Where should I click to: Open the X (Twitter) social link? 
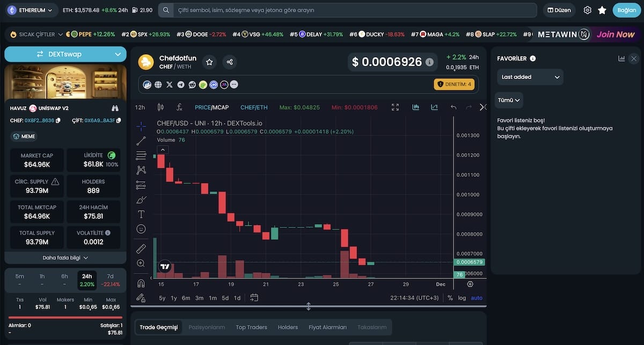coord(170,84)
